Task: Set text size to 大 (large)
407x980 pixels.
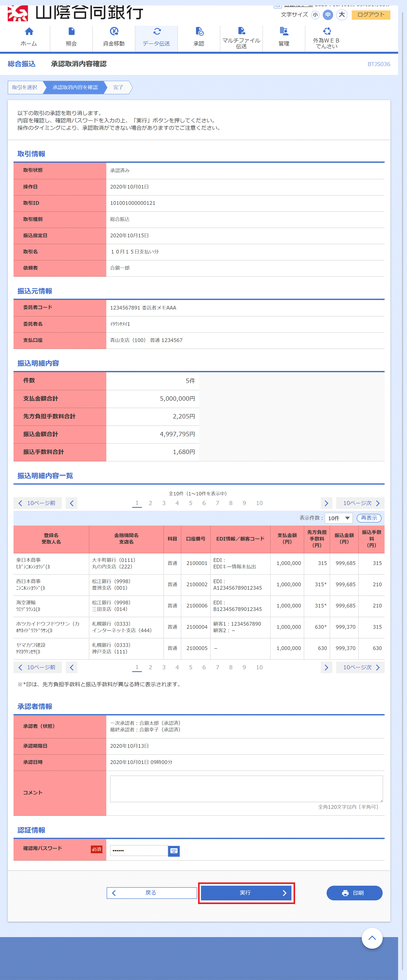Action: 342,15
